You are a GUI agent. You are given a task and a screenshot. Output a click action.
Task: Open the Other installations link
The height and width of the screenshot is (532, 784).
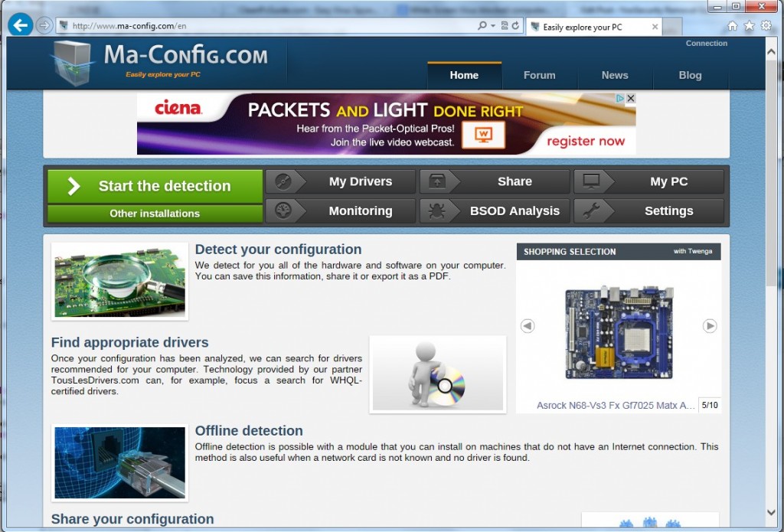point(155,214)
